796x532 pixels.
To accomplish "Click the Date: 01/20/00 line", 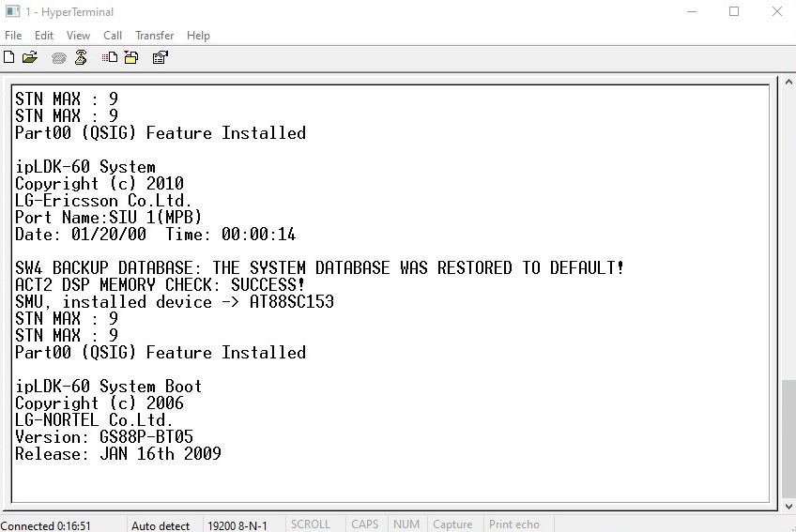I will (x=155, y=234).
